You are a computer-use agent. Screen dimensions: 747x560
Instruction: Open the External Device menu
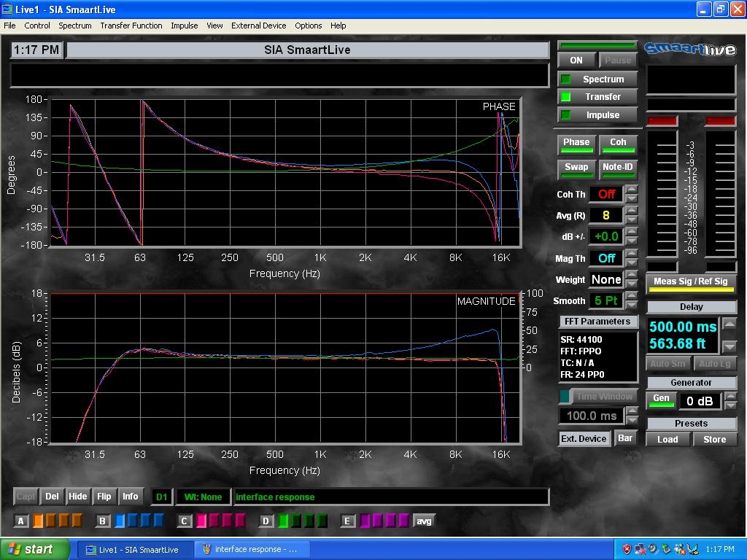[x=259, y=26]
